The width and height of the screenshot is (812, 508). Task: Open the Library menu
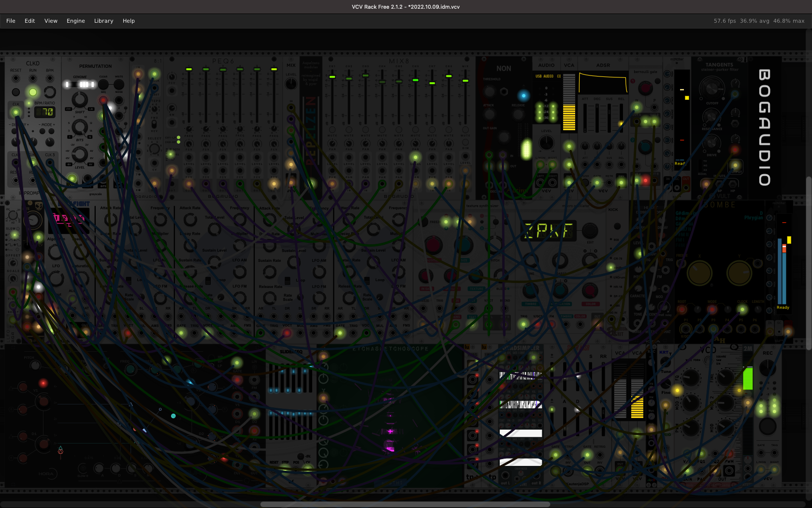[103, 21]
